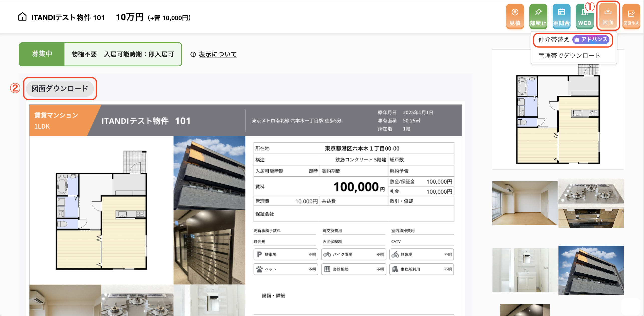
Task: Click the 図面作成 icon button
Action: [631, 16]
